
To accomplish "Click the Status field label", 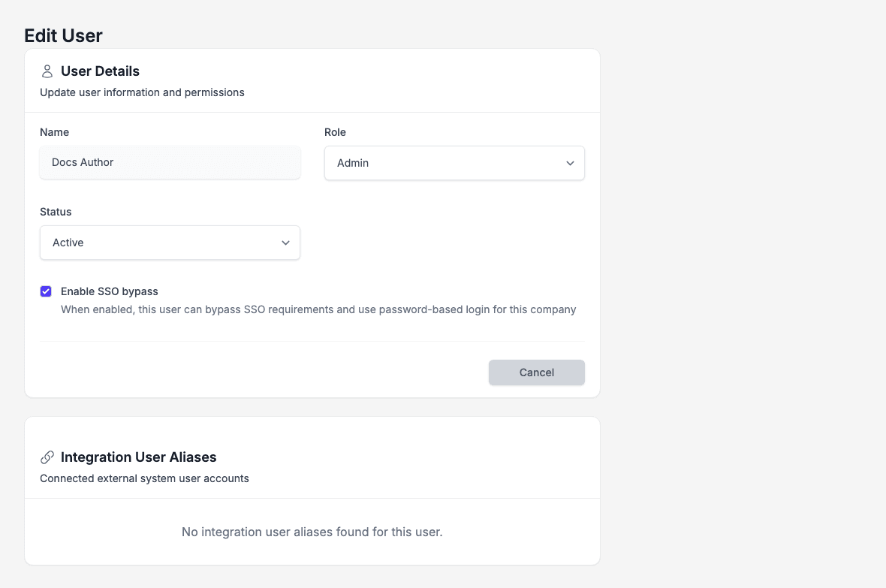I will coord(56,212).
